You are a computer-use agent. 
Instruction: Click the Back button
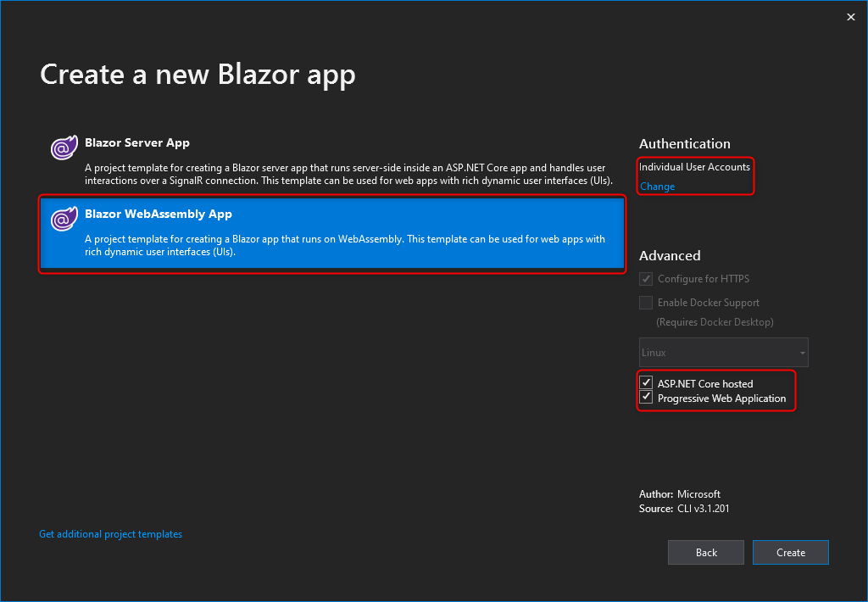[706, 552]
